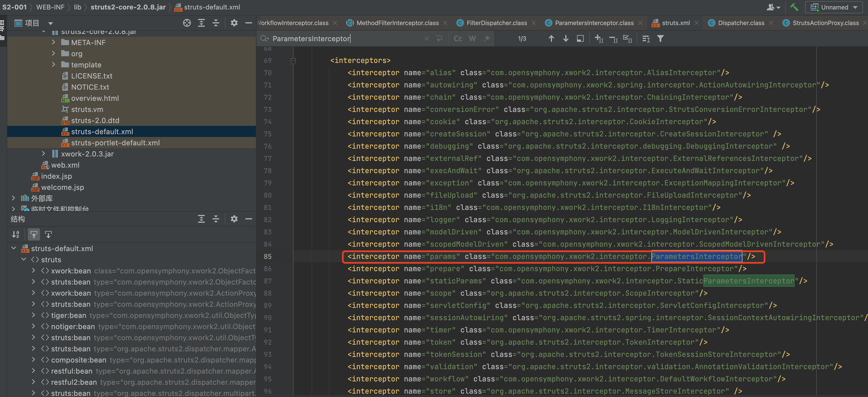Add selection for next occurrence icon

click(x=599, y=38)
